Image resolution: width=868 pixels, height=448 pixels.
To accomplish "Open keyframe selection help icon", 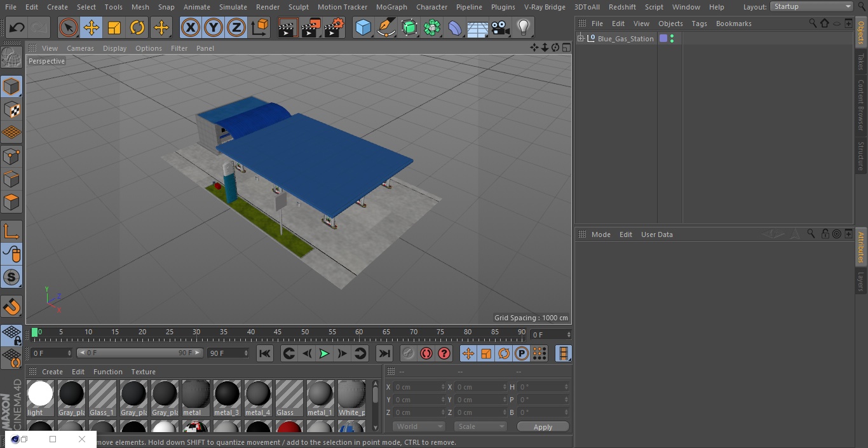I will 444,353.
